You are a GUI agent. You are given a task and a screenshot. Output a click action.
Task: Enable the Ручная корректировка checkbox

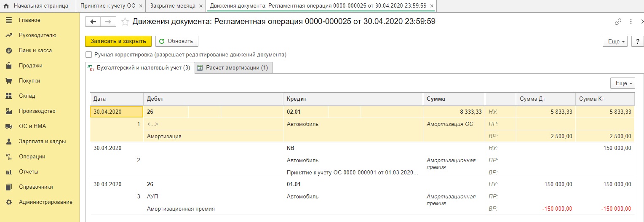pyautogui.click(x=88, y=55)
